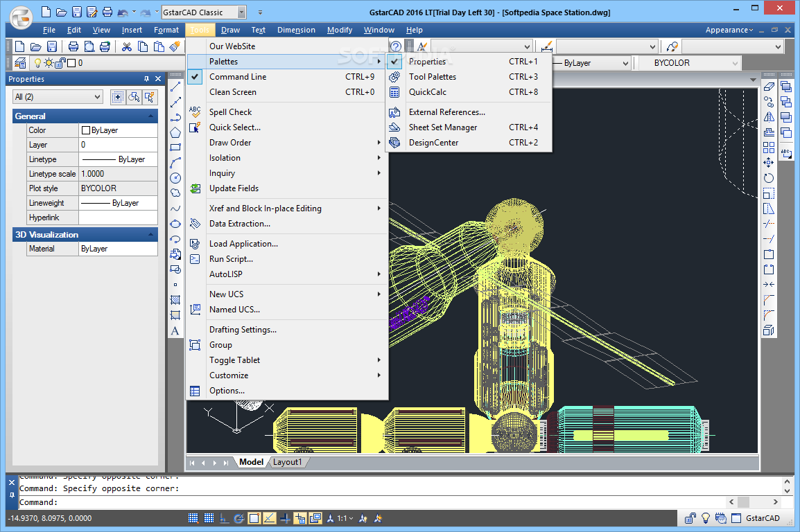Expand the Inquiry submenu
Image resolution: width=800 pixels, height=532 pixels.
click(x=287, y=173)
